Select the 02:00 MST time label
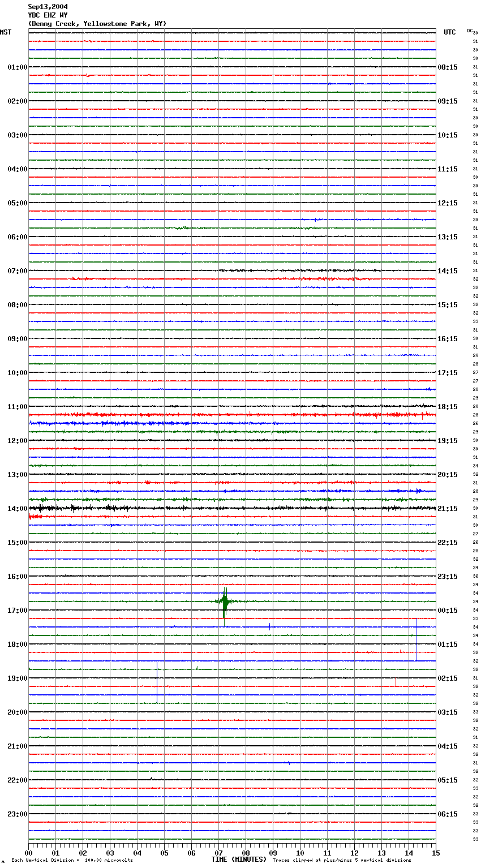Image resolution: width=481 pixels, height=868 pixels. [18, 101]
